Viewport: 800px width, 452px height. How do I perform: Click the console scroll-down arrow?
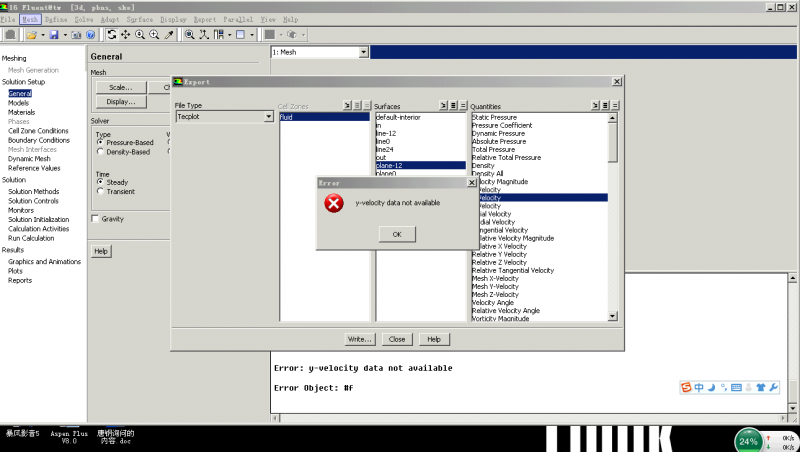tap(792, 408)
